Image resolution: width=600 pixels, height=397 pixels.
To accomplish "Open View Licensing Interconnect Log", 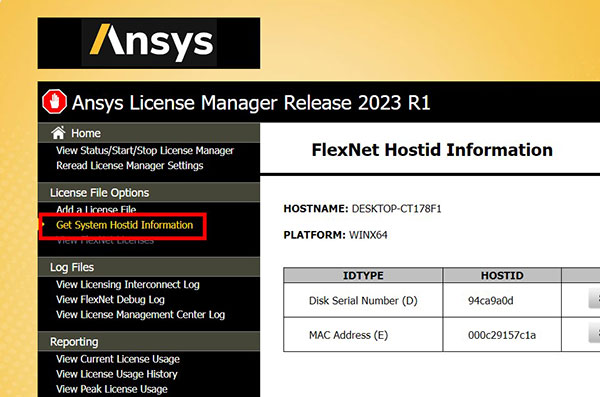I will tap(128, 284).
